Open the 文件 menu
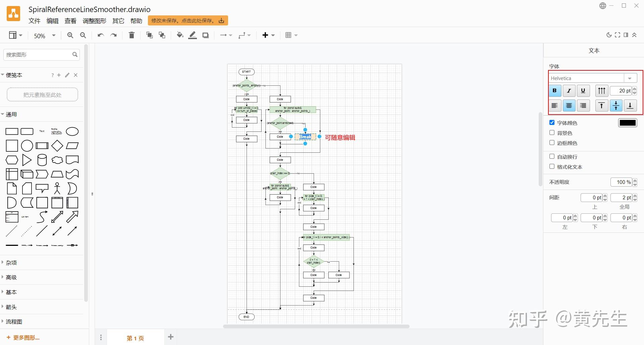Image resolution: width=644 pixels, height=345 pixels. [x=35, y=21]
